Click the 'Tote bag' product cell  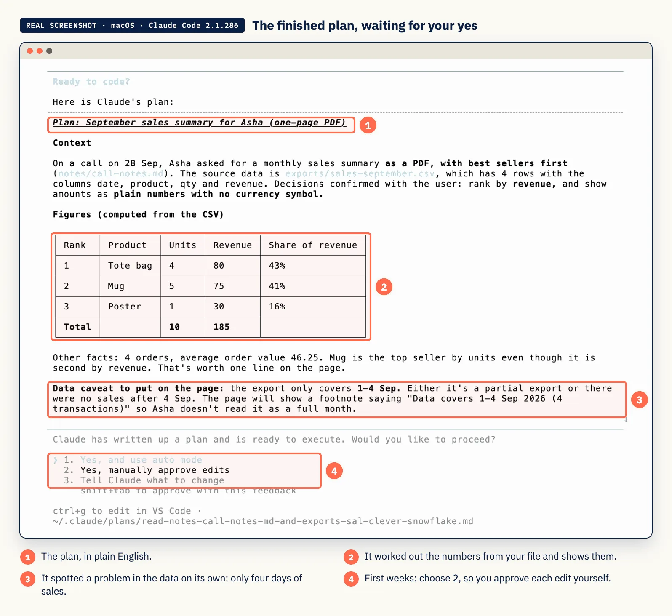click(130, 266)
